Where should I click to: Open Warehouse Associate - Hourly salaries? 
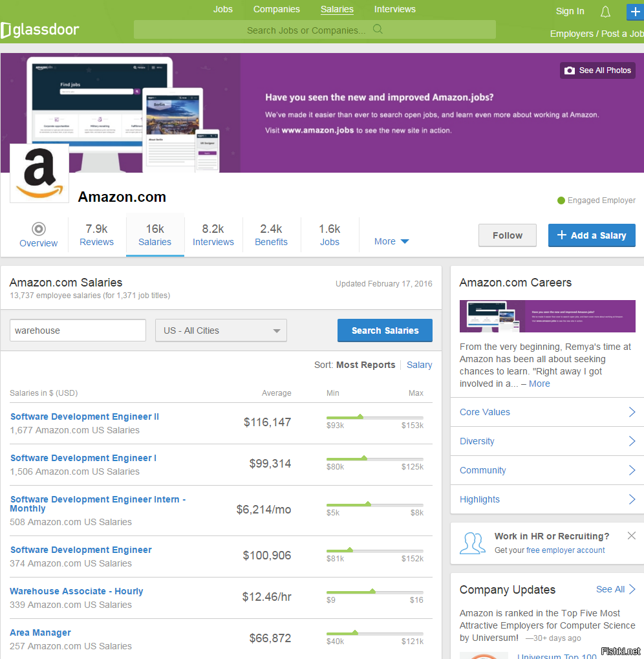(x=76, y=591)
